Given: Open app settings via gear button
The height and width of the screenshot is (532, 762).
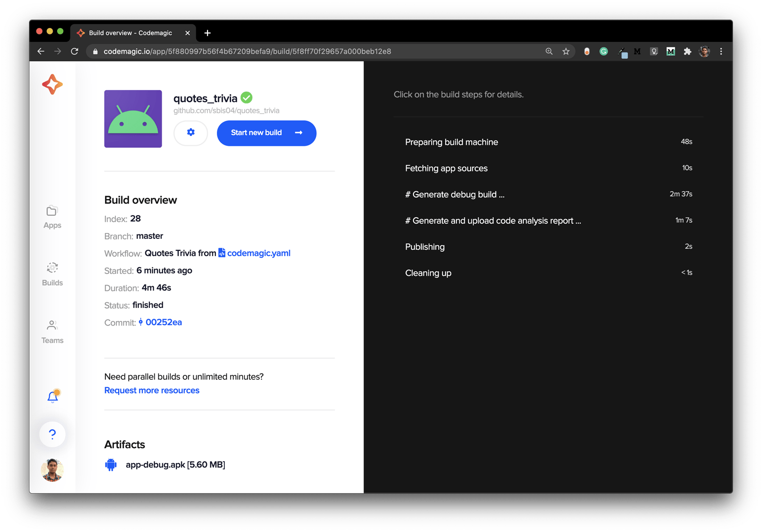Looking at the screenshot, I should pos(191,133).
